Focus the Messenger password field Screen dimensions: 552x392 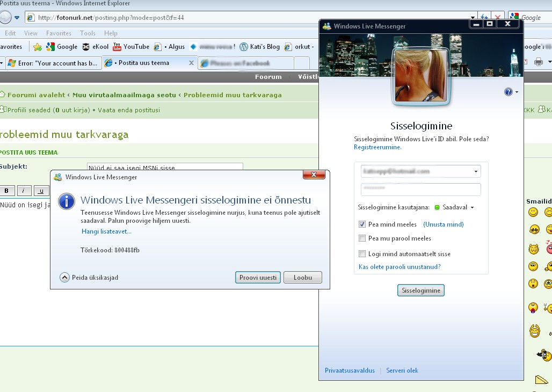coord(420,189)
